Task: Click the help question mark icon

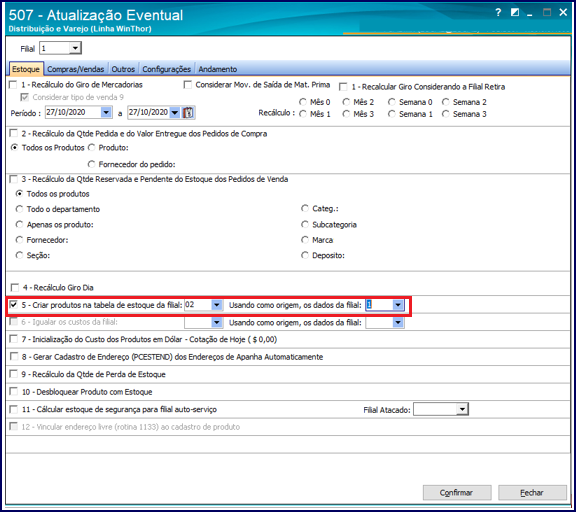Action: tap(498, 12)
